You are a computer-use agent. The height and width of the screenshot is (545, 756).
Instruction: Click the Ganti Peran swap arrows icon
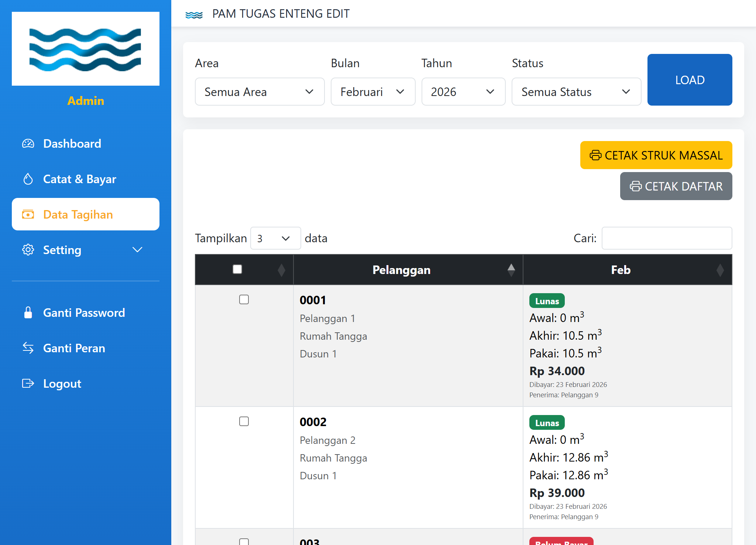[28, 348]
